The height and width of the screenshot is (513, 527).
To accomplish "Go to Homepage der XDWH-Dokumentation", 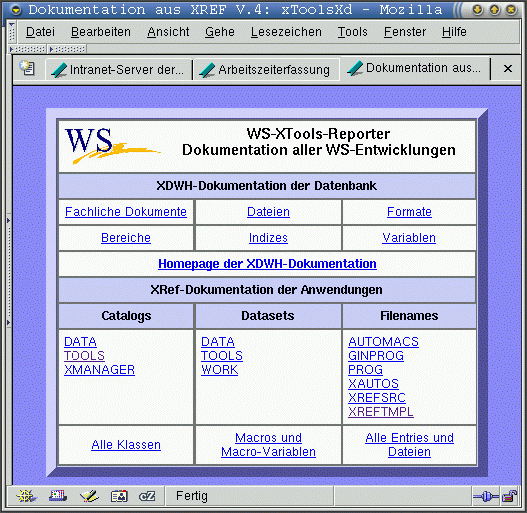I will pyautogui.click(x=267, y=264).
